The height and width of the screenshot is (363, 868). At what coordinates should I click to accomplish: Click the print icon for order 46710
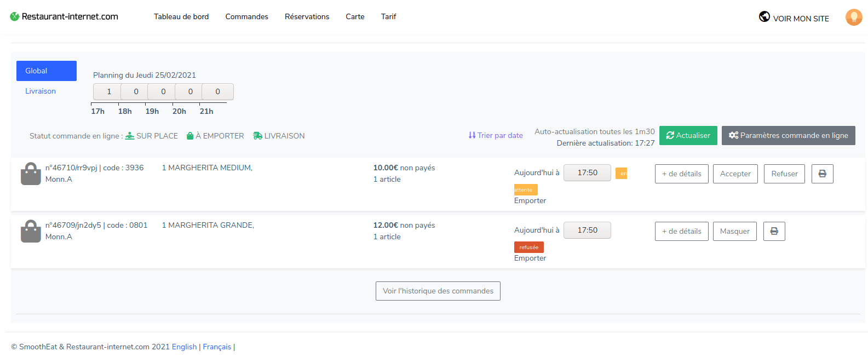[822, 174]
